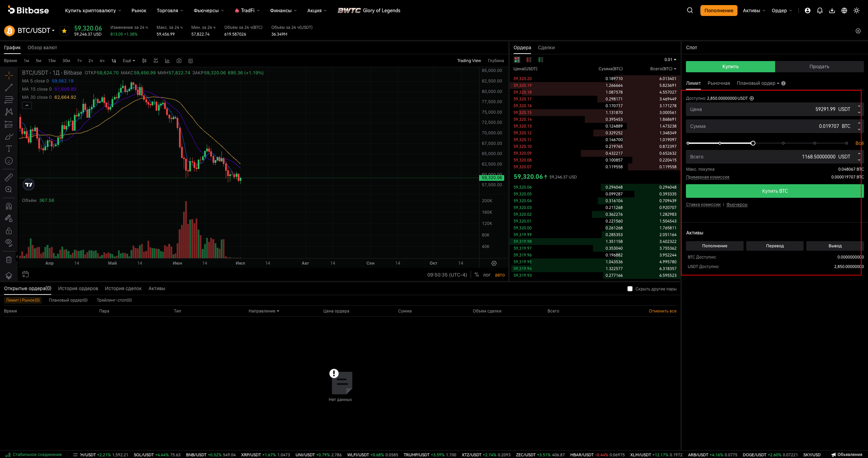This screenshot has width=868, height=458.
Task: Click the order amount percentage slider handle
Action: coord(753,143)
